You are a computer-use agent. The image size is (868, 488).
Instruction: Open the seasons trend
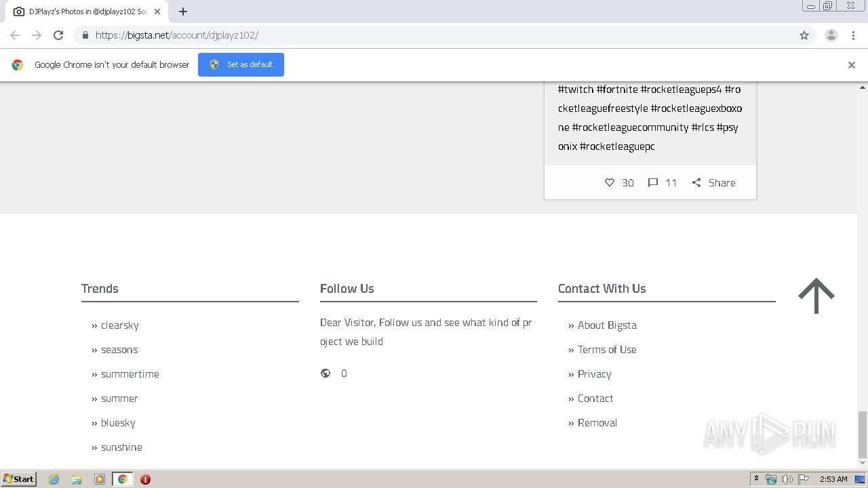tap(119, 350)
